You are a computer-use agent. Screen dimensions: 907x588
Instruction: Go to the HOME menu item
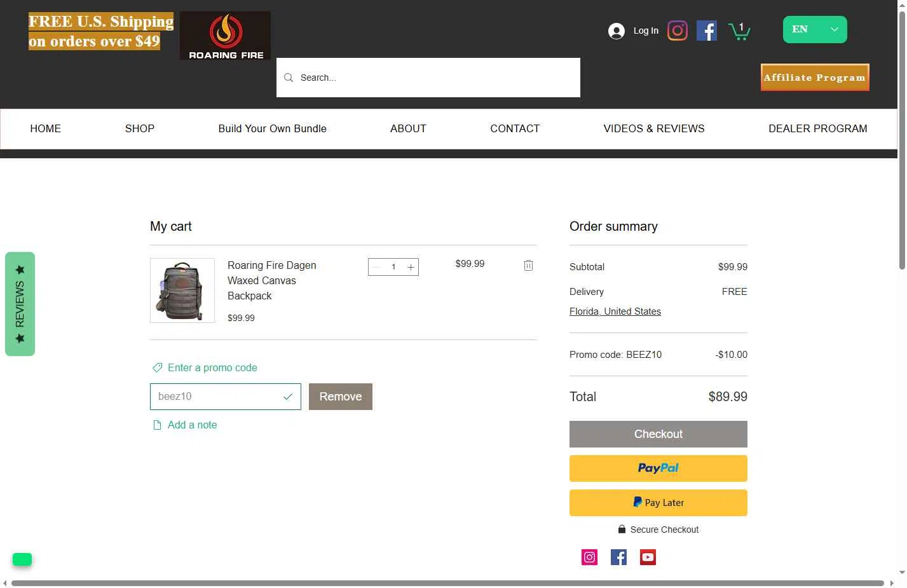point(46,128)
